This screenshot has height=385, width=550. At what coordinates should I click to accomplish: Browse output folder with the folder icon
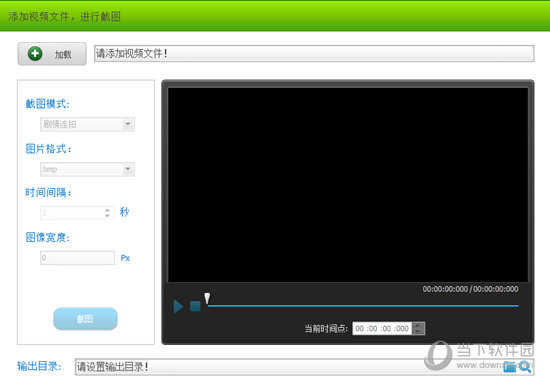[x=510, y=367]
